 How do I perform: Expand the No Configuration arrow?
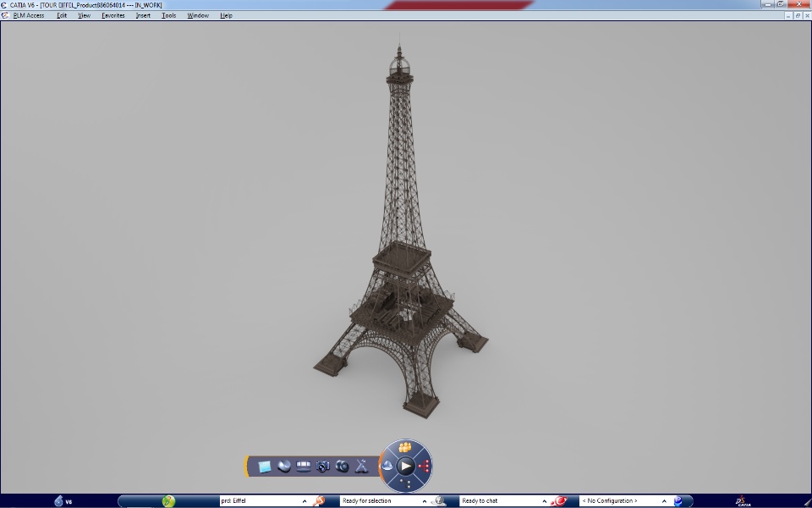[x=664, y=501]
